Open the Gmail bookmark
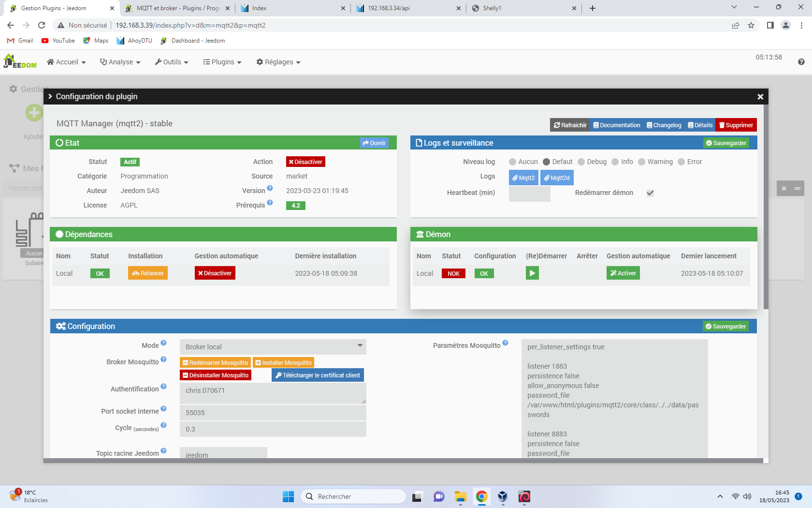The height and width of the screenshot is (508, 812). coord(20,41)
